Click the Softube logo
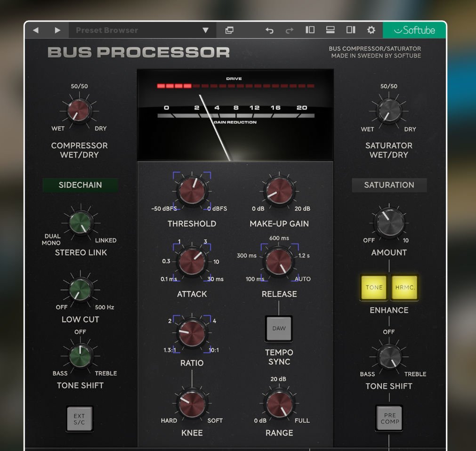The image size is (476, 451). point(414,30)
